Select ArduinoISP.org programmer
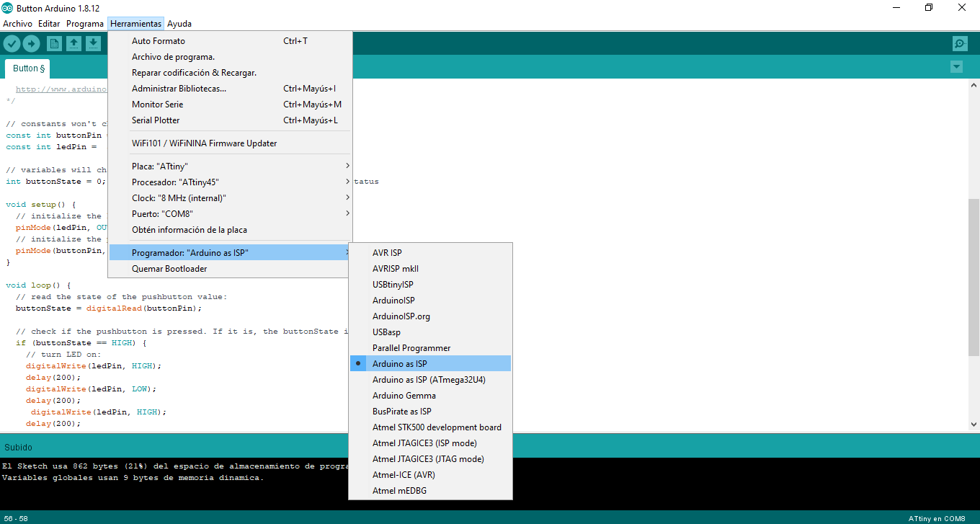 tap(430, 316)
